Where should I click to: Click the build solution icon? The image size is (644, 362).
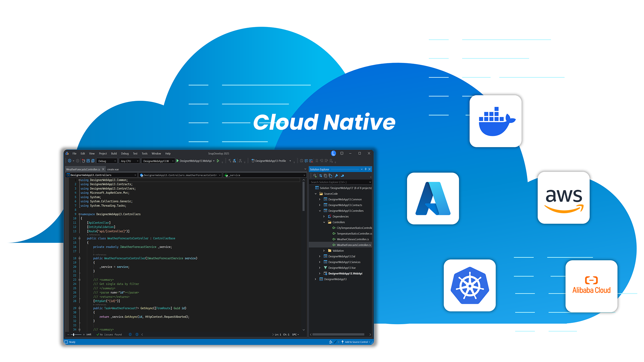pos(234,161)
